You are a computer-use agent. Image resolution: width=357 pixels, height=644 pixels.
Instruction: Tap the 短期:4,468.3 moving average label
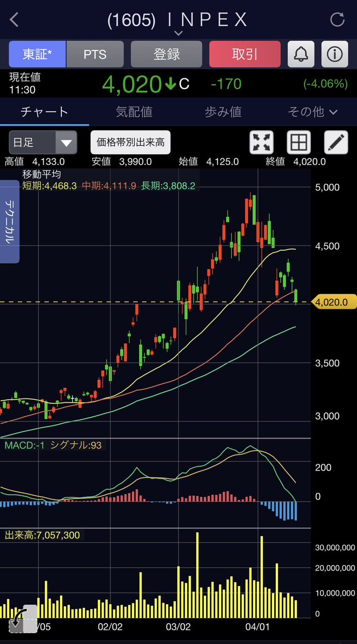(49, 186)
